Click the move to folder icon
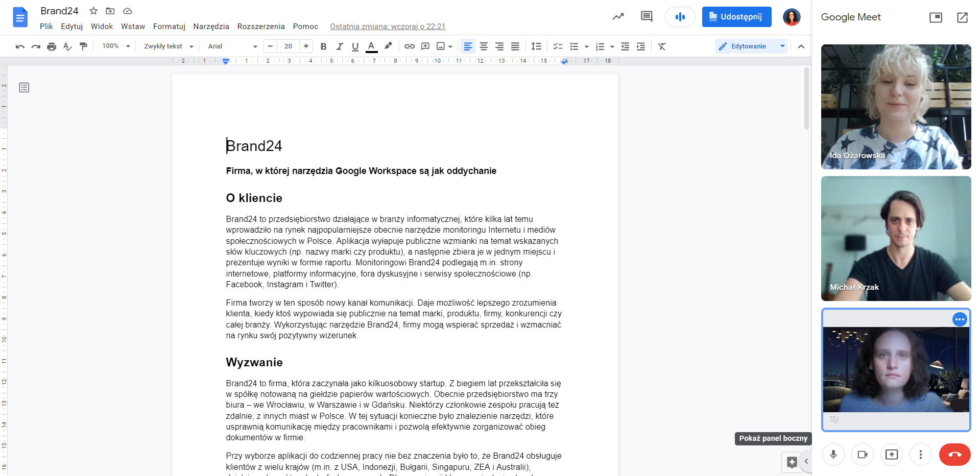This screenshot has height=476, width=980. [110, 11]
